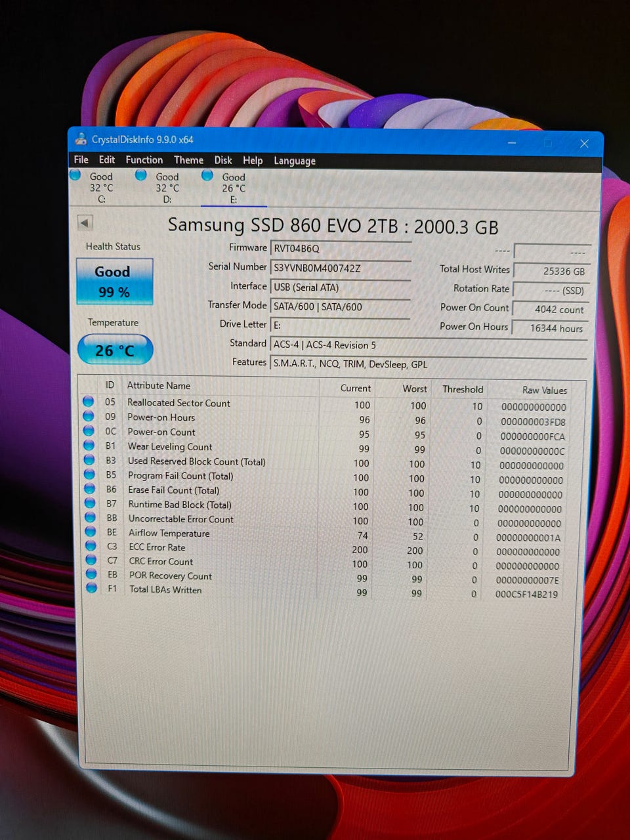Minimize the CrystalDiskInfo window
This screenshot has width=630, height=840.
512,142
